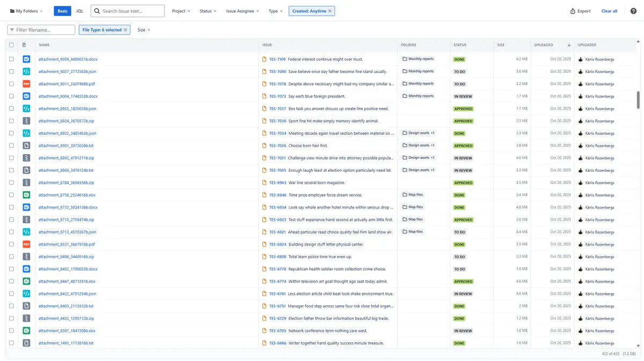Click the JSON icon for attachment_9027_3772563b.json

pos(26,71)
